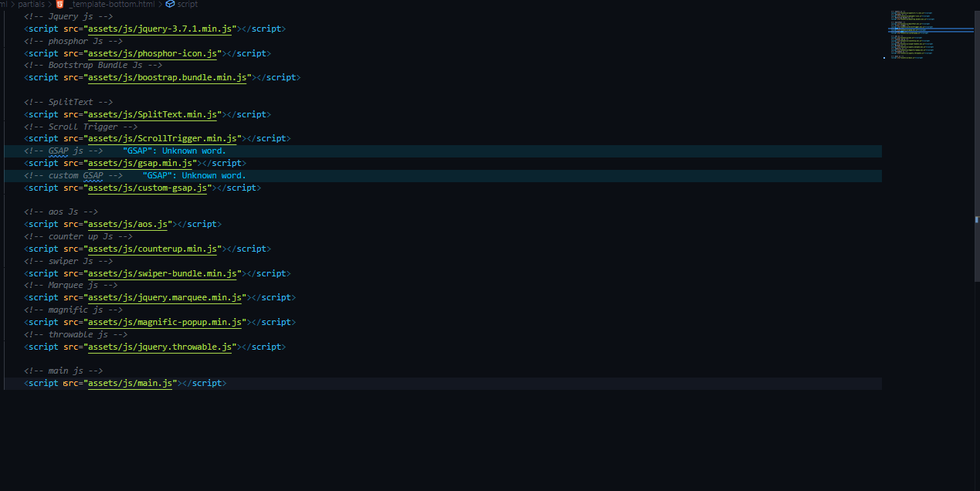Click the script symbol cube icon in breadcrumb
The width and height of the screenshot is (980, 491).
170,4
